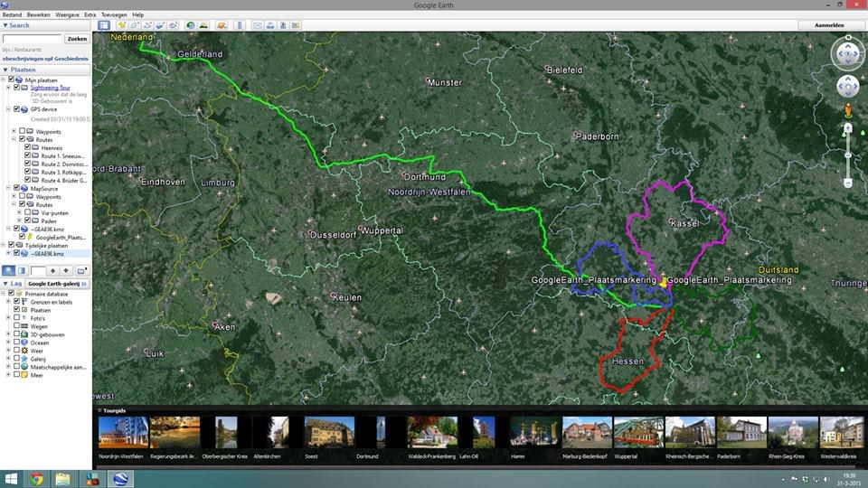Select the Paderborn tour guide thumbnail

point(741,433)
